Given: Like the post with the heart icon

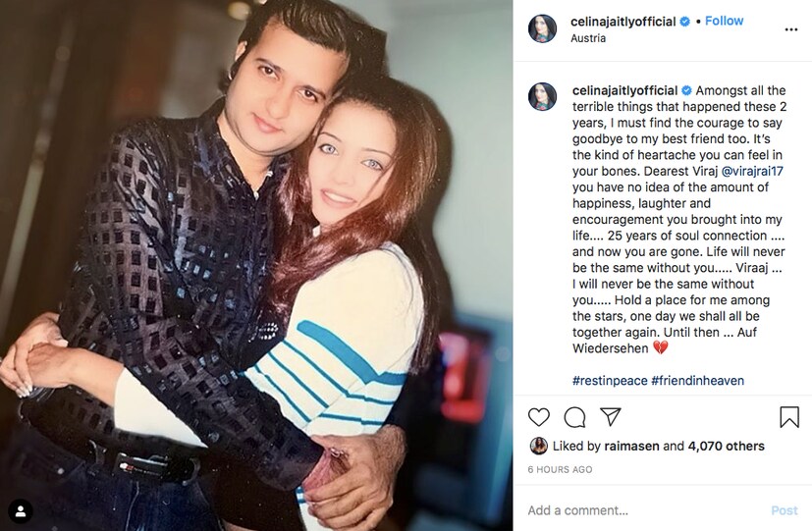Looking at the screenshot, I should coord(538,417).
